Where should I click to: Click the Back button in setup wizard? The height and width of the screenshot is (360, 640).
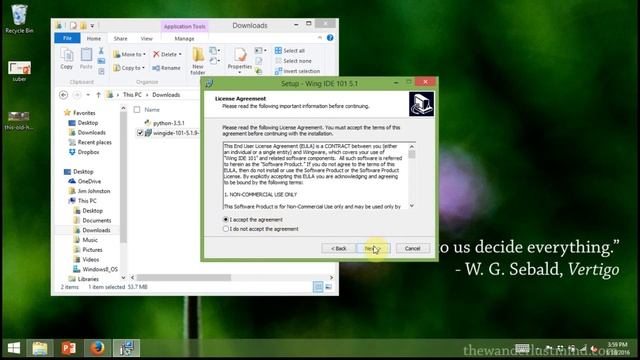338,248
